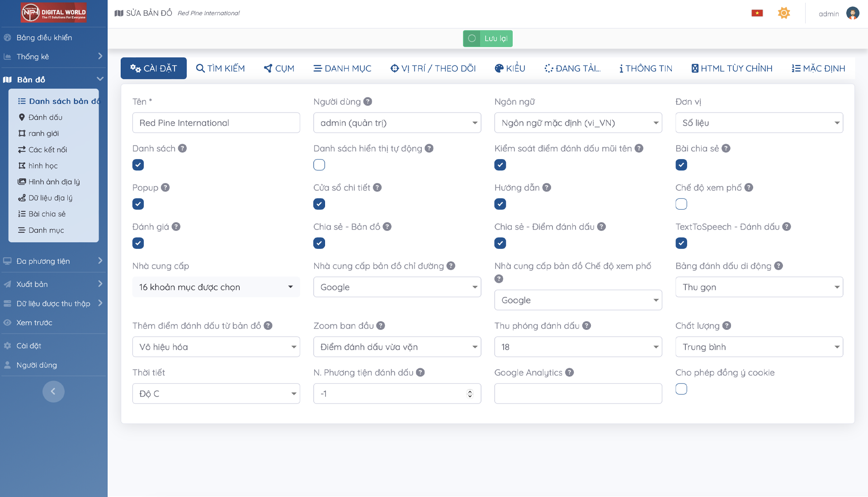Enable Chế độ xem phố checkbox
The image size is (868, 497).
pyautogui.click(x=681, y=204)
